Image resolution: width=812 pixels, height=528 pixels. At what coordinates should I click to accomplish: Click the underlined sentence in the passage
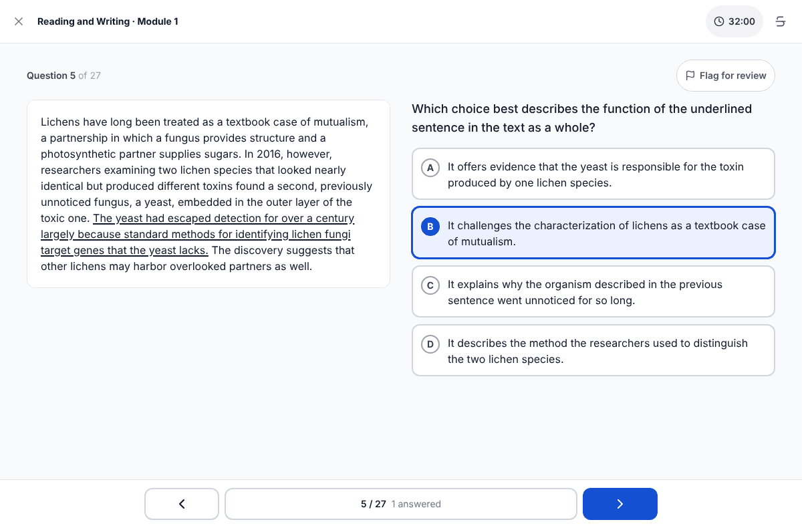(197, 235)
